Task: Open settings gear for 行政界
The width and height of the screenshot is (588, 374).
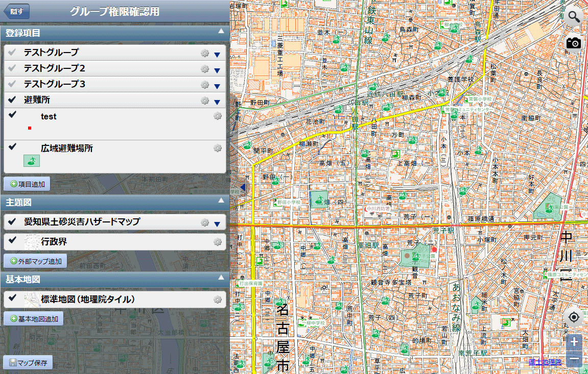Action: 218,242
